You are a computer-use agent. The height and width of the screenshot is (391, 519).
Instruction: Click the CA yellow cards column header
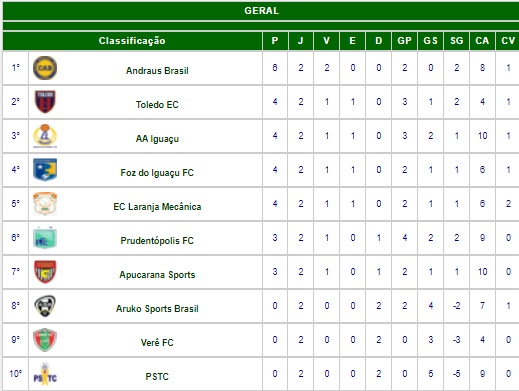click(x=482, y=41)
